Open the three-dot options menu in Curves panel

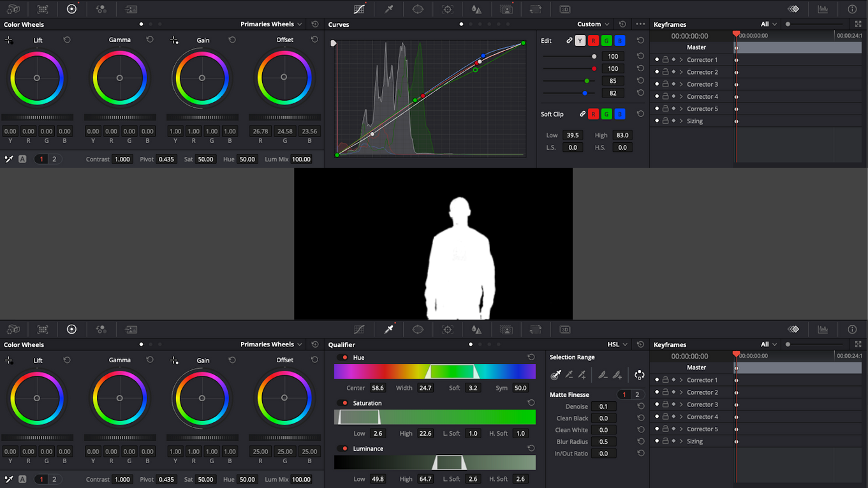pyautogui.click(x=640, y=24)
